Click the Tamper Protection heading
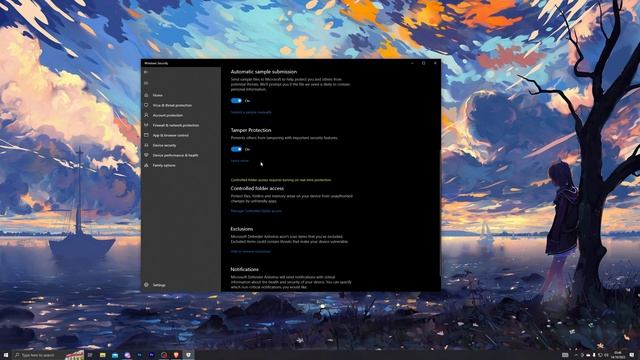 coord(251,130)
